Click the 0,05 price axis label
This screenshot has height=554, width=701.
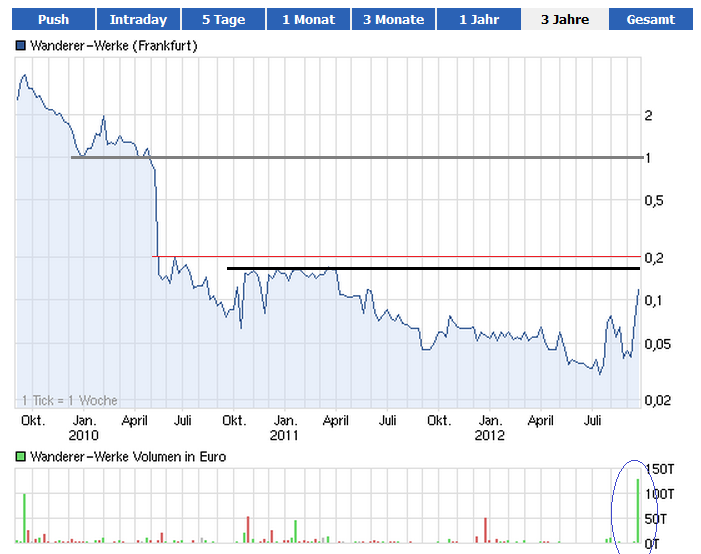coord(657,344)
